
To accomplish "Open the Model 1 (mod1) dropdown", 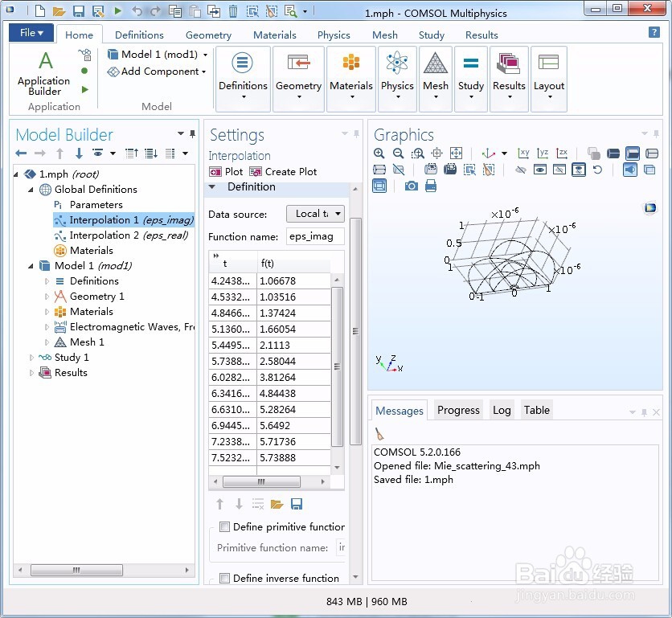I will point(205,55).
